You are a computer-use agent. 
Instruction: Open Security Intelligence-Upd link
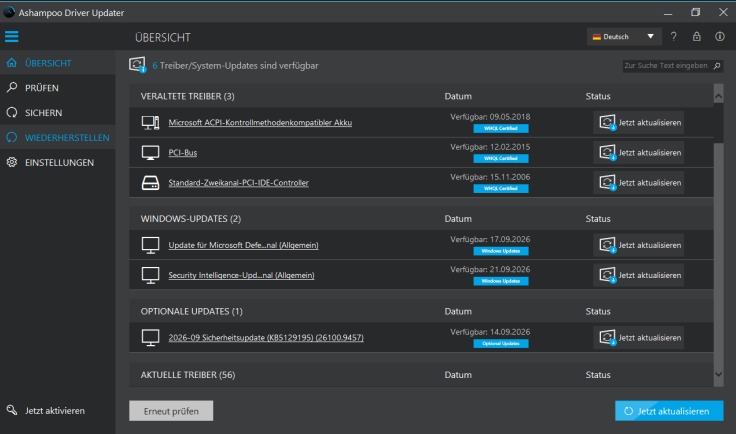point(241,275)
